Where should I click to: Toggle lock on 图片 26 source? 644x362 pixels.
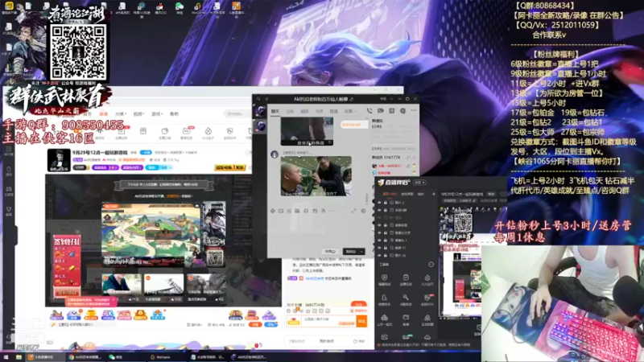click(x=386, y=255)
